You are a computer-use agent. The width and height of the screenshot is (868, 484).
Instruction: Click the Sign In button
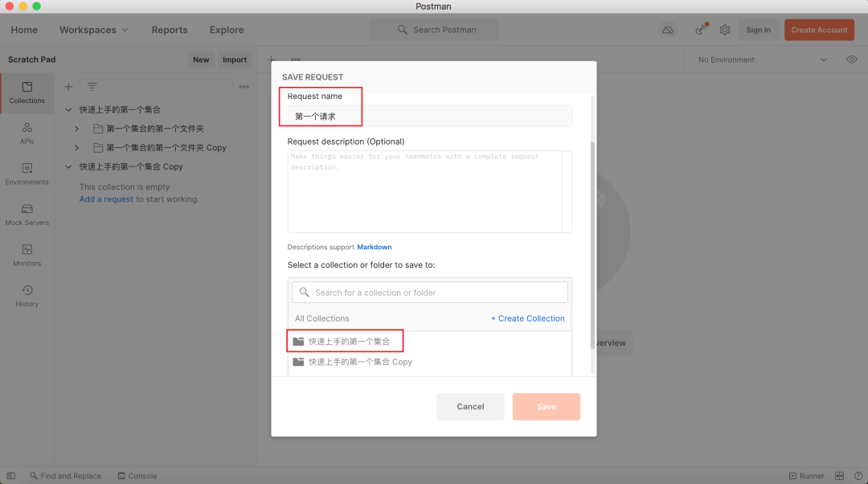pyautogui.click(x=759, y=30)
